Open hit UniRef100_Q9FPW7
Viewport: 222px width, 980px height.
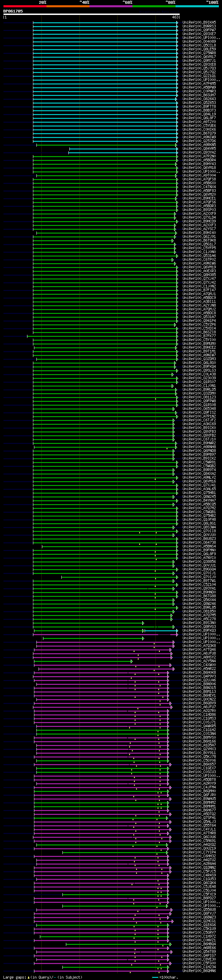[x=199, y=30]
